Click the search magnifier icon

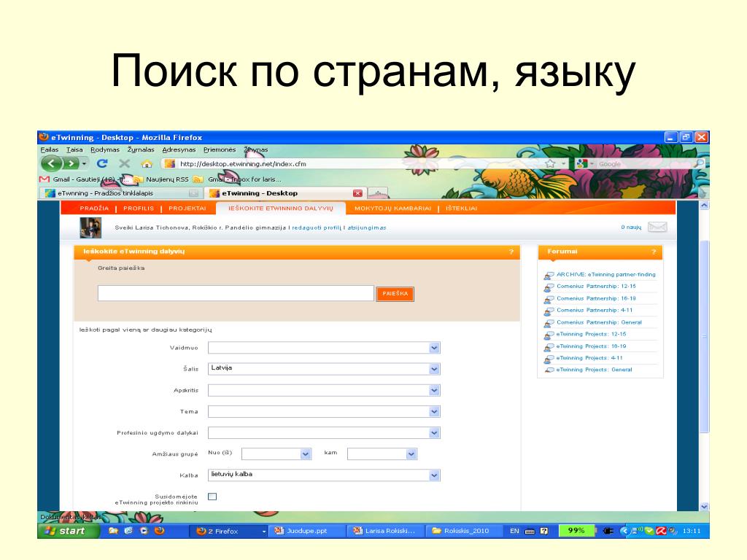(x=699, y=163)
